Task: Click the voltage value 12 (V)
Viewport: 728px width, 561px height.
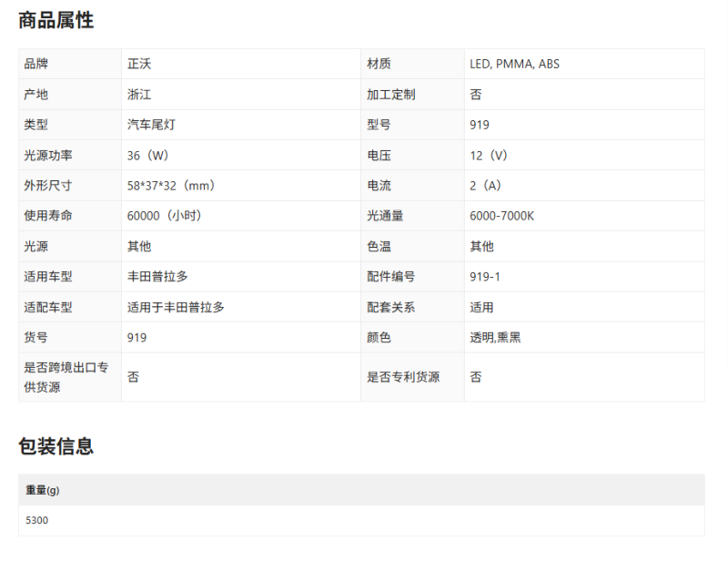Action: 489,155
